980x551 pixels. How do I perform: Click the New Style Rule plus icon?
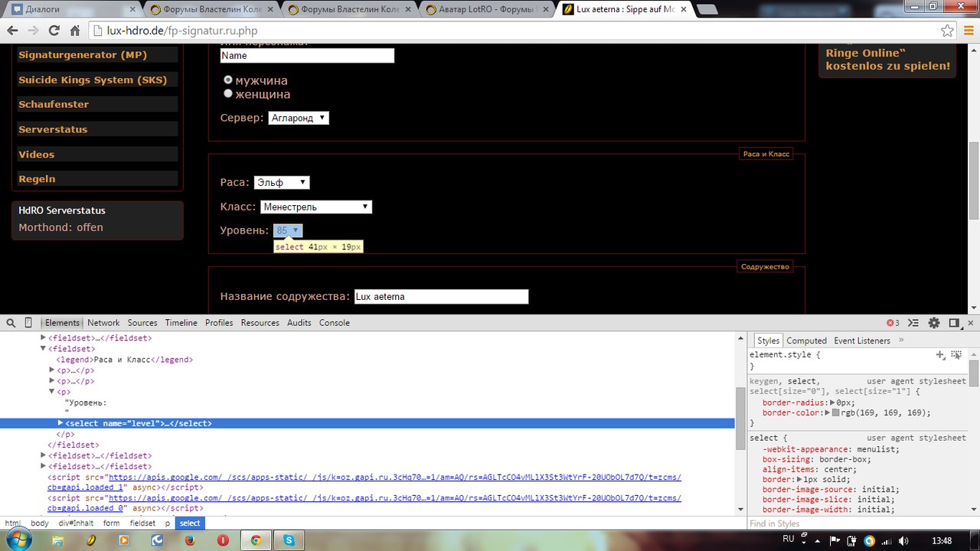(940, 355)
